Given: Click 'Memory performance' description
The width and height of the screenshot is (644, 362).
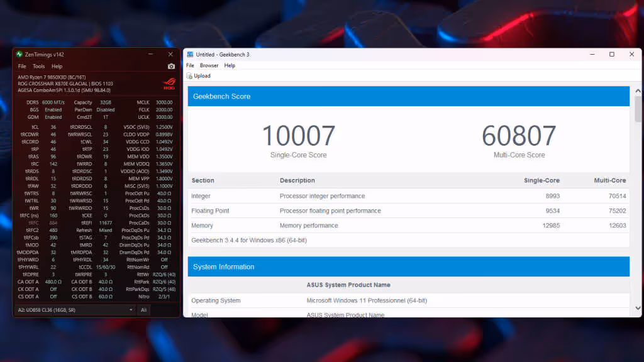Looking at the screenshot, I should click(x=309, y=226).
